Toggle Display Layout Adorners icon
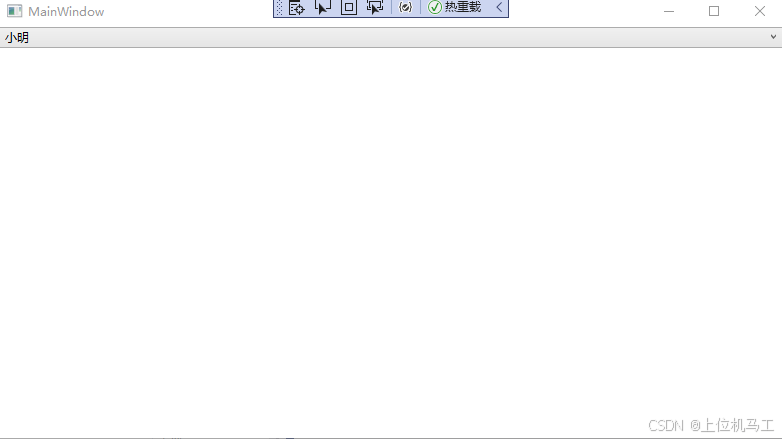Viewport: 782px width, 439px height. tap(349, 7)
